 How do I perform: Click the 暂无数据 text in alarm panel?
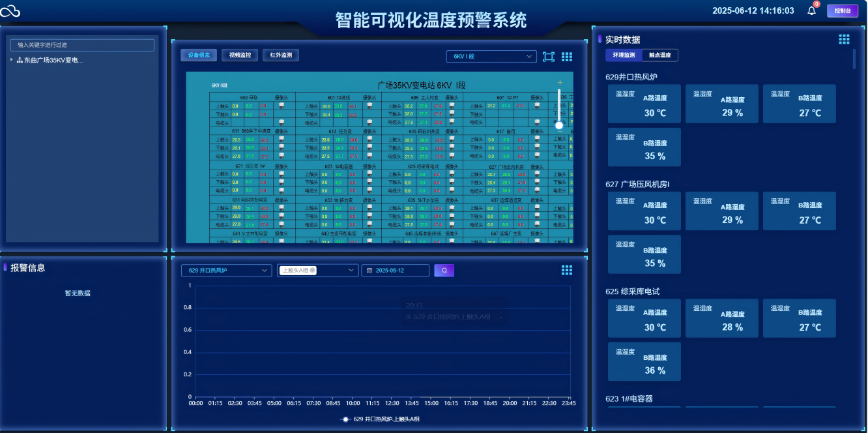pyautogui.click(x=78, y=293)
